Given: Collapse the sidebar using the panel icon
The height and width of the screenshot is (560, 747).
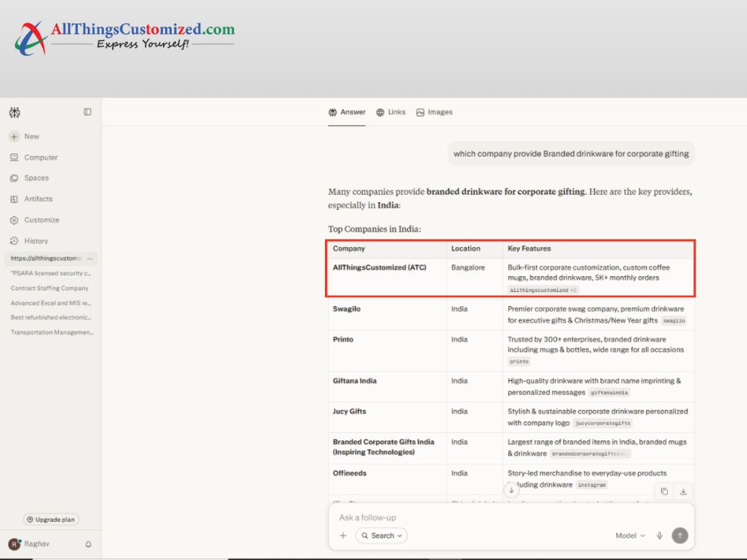Looking at the screenshot, I should click(x=87, y=112).
